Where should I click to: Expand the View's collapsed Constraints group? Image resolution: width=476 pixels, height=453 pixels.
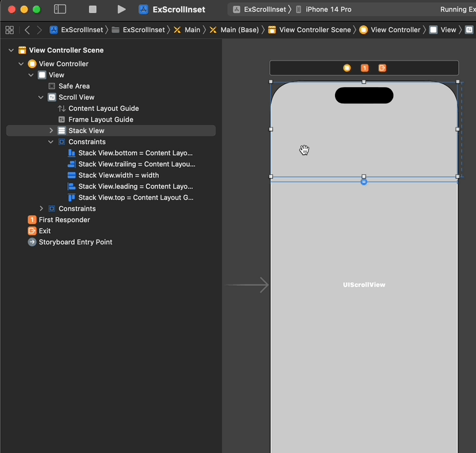point(41,209)
